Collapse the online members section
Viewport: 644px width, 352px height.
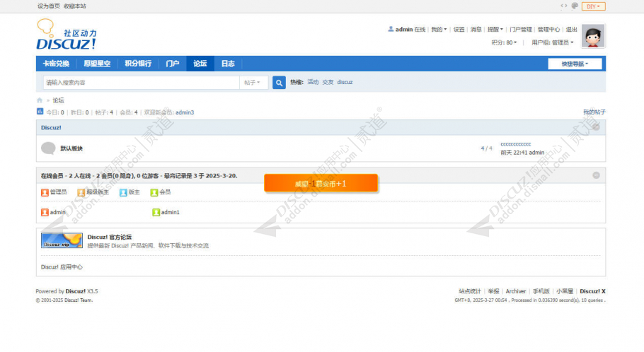click(596, 175)
